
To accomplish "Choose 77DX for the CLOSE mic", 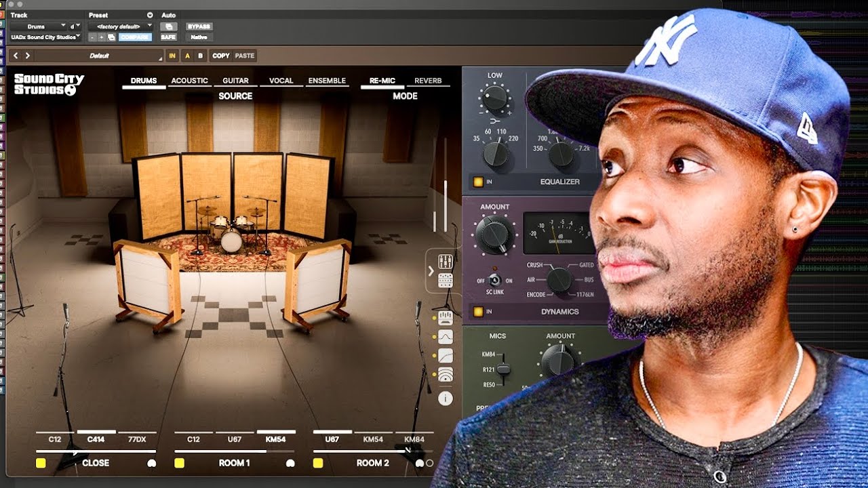I will pyautogui.click(x=137, y=439).
